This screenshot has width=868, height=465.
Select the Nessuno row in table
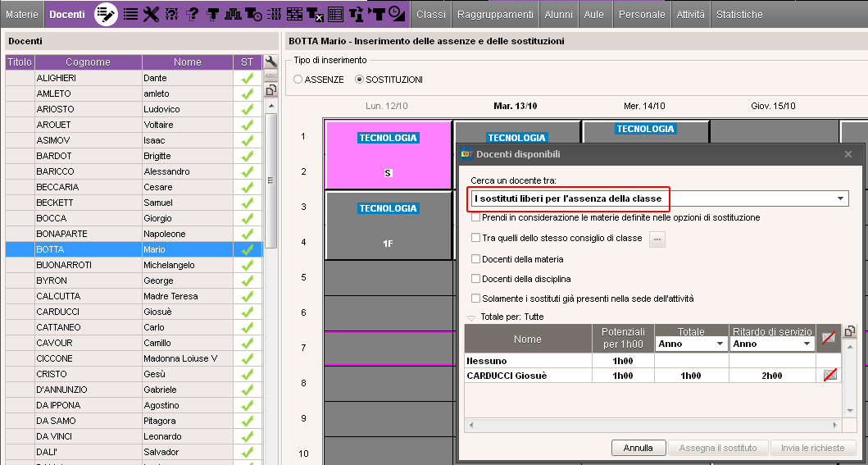652,361
